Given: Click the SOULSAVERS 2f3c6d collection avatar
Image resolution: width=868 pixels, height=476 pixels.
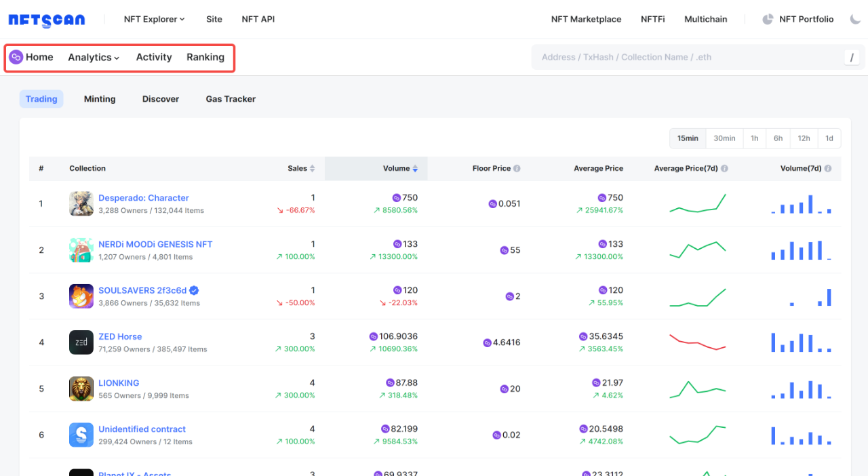Looking at the screenshot, I should tap(81, 296).
